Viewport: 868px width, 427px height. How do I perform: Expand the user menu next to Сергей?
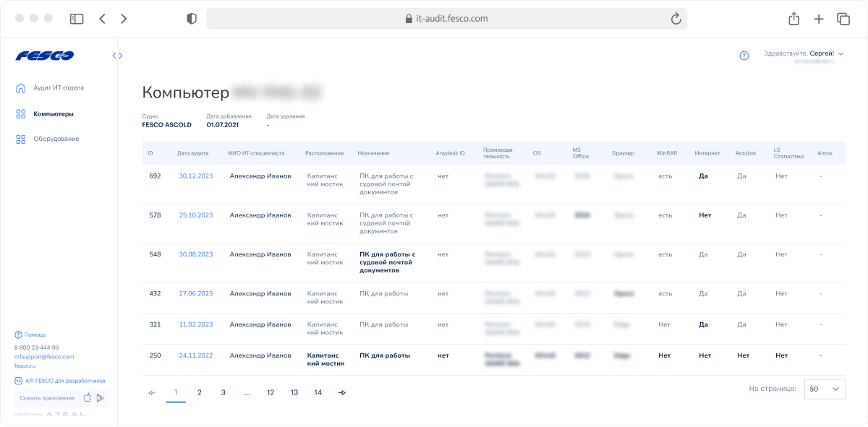[x=841, y=53]
